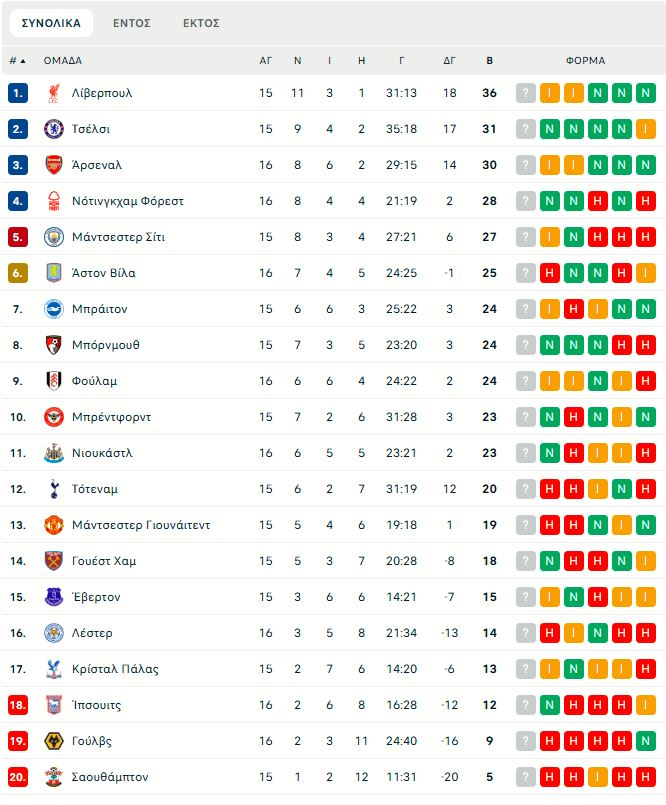The height and width of the screenshot is (805, 666).
Task: Click Liverpool's upcoming match '?' form badge
Action: pyautogui.click(x=526, y=93)
